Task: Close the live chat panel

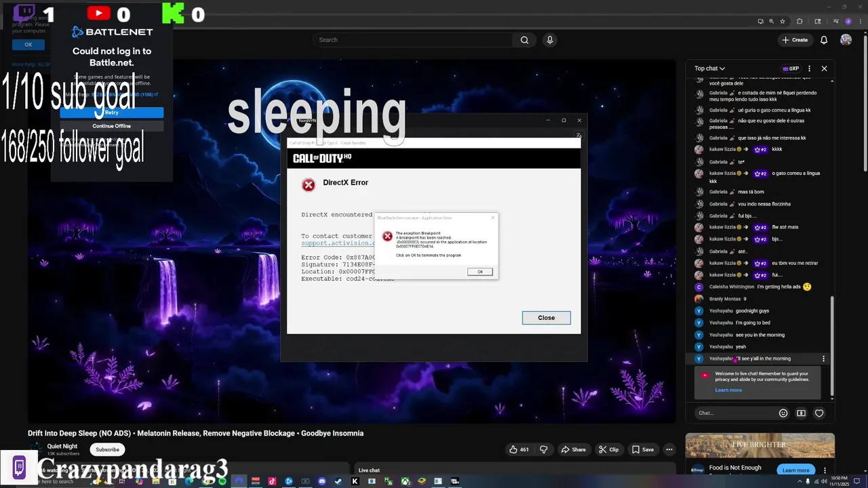Action: [x=824, y=68]
